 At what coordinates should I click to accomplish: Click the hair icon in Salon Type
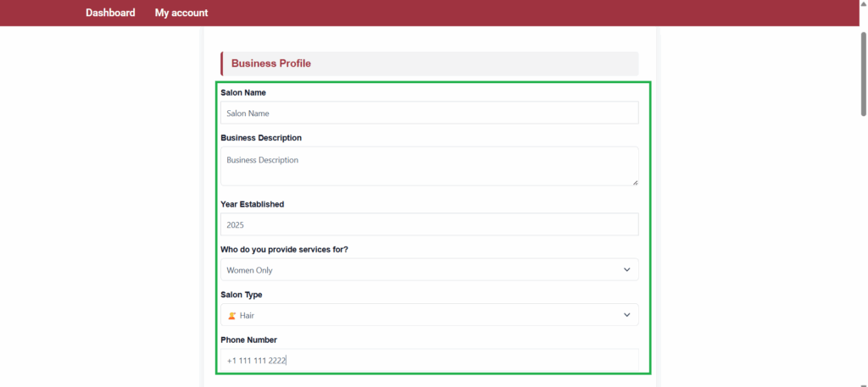pyautogui.click(x=232, y=316)
